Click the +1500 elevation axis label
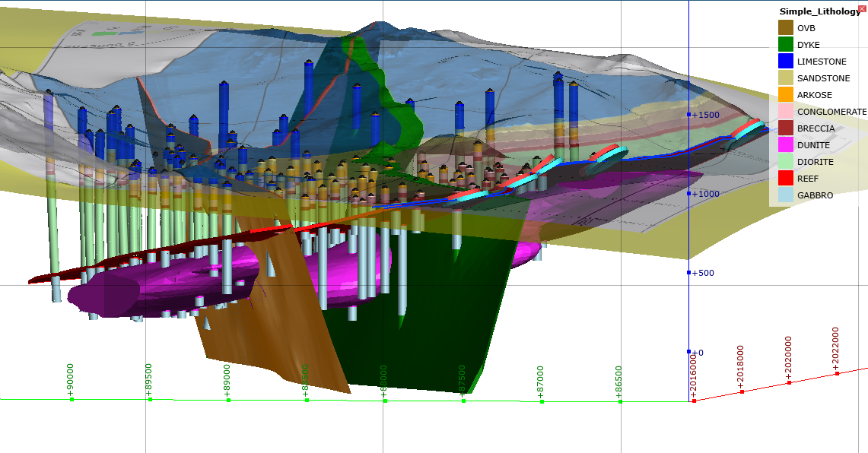This screenshot has width=868, height=453. (x=706, y=115)
